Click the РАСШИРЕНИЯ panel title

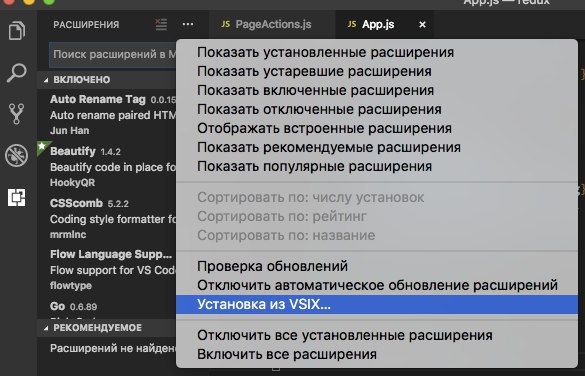tap(86, 25)
